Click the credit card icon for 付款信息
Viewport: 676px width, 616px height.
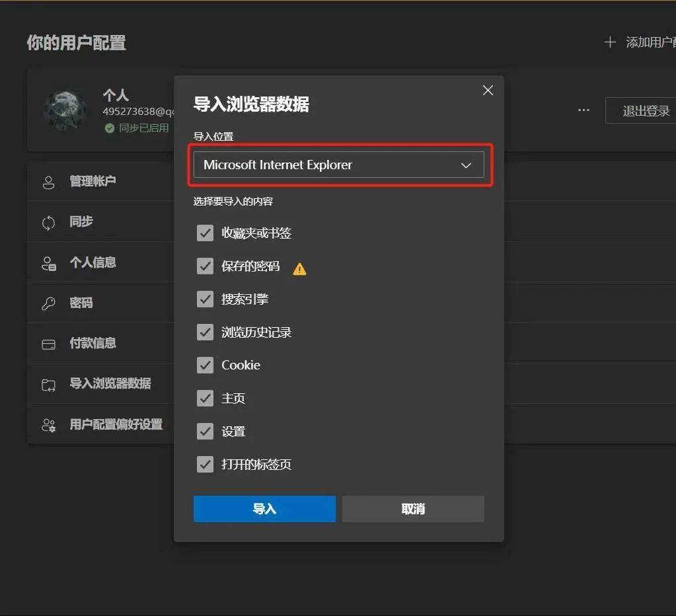[x=49, y=344]
